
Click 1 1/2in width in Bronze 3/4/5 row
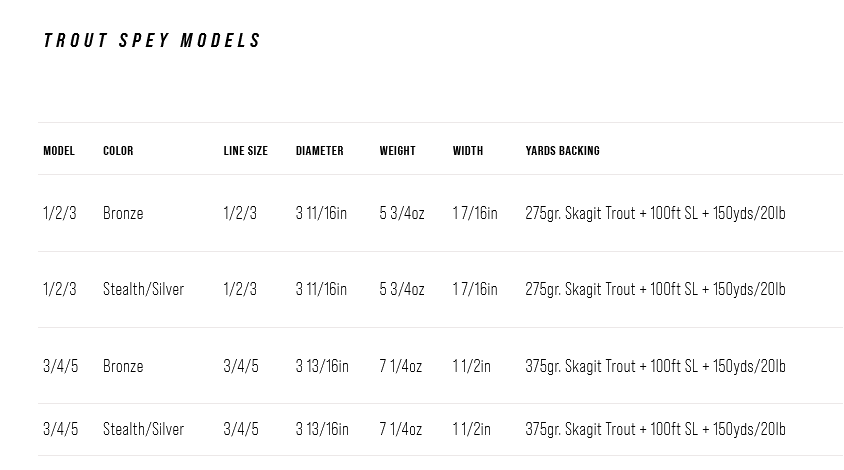tap(472, 366)
